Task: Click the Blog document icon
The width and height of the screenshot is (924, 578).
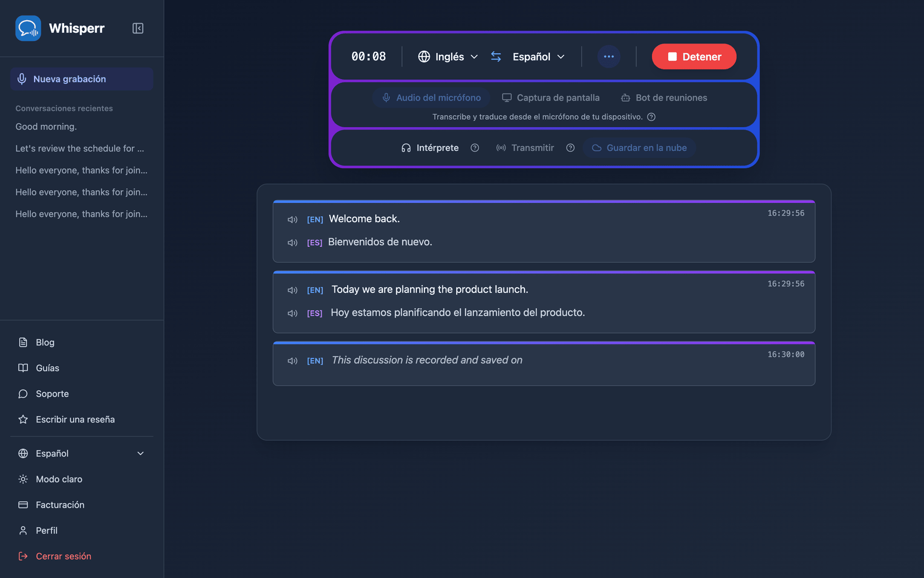Action: point(23,343)
